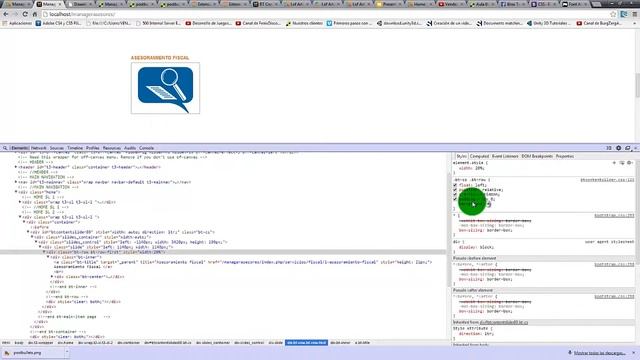Show the DevTools console drawer icon
This screenshot has width=640, height=360.
[x=609, y=148]
